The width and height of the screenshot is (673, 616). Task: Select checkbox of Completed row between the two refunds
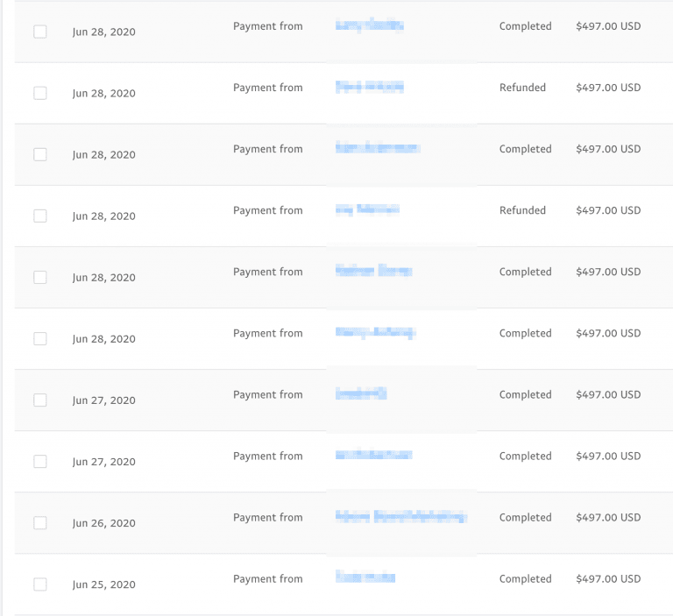40,154
